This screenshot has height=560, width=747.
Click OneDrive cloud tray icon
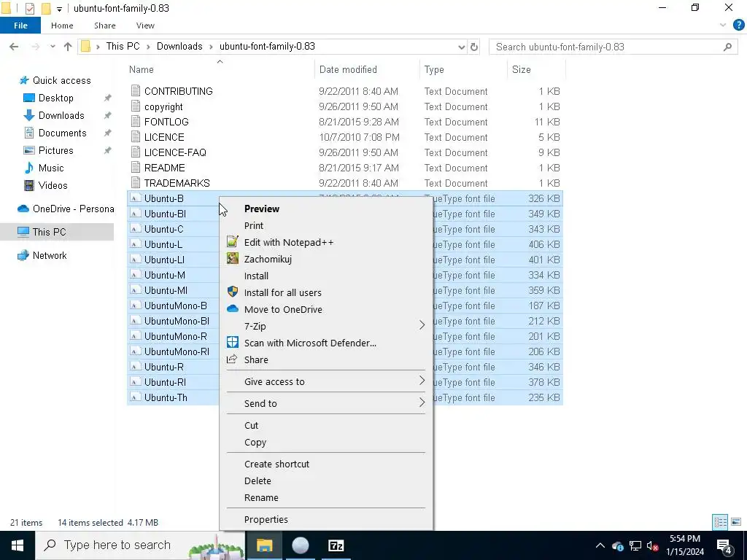617,545
